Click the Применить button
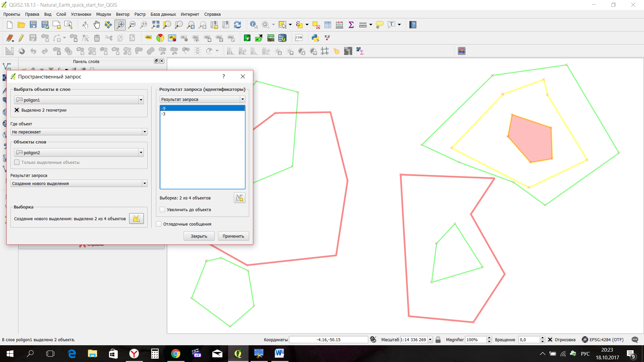Viewport: 644px width, 362px height. pos(233,236)
